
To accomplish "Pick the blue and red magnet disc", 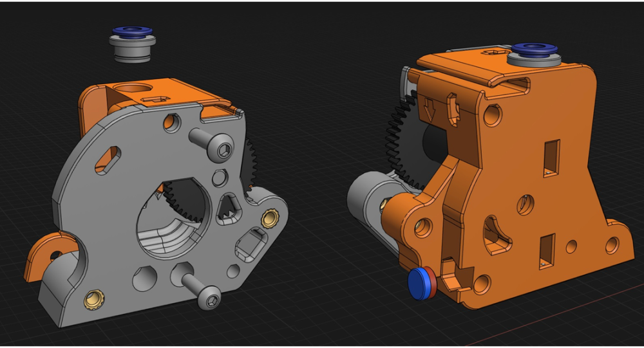I will point(422,283).
